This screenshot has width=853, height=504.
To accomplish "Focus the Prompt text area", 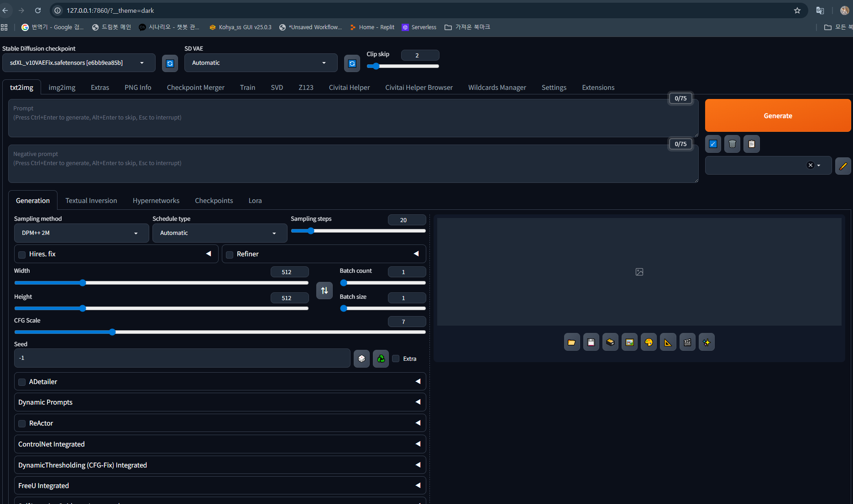I will pos(353,118).
